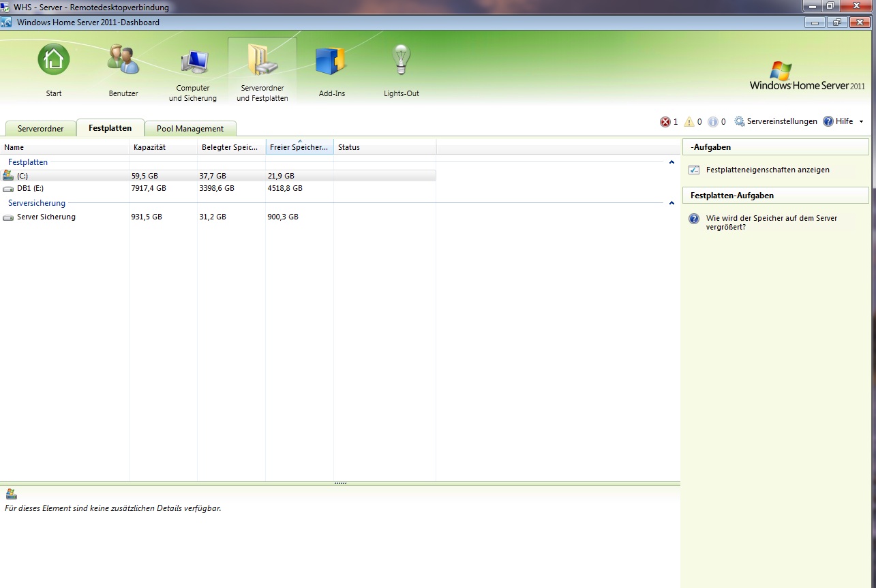Click the 931,5 GB capacity cell
This screenshot has width=876, height=588.
coord(147,217)
